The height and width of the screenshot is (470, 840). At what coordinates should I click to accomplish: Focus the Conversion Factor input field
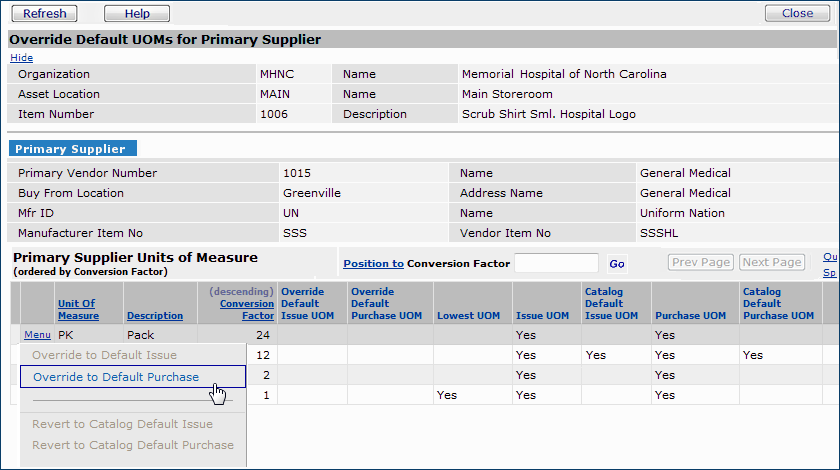point(556,264)
